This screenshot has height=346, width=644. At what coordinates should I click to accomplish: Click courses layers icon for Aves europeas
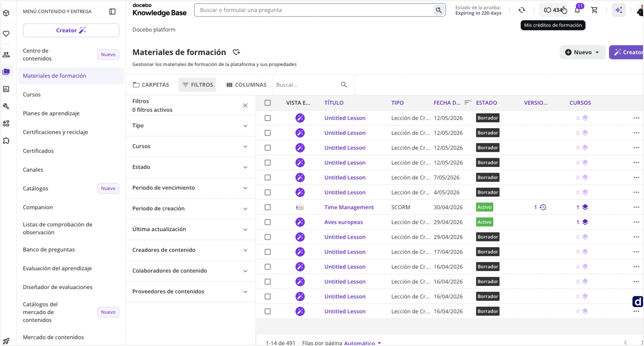click(585, 222)
